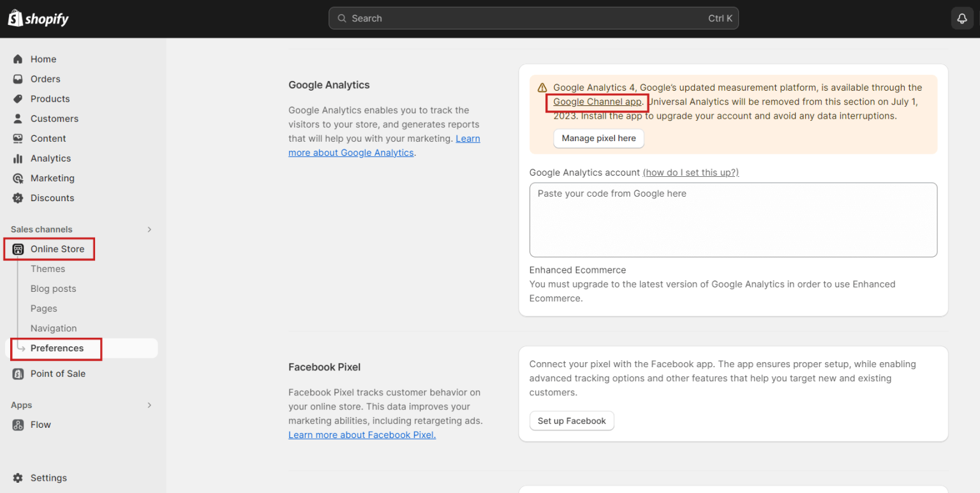
Task: Select Preferences under Online Store
Action: pos(57,348)
